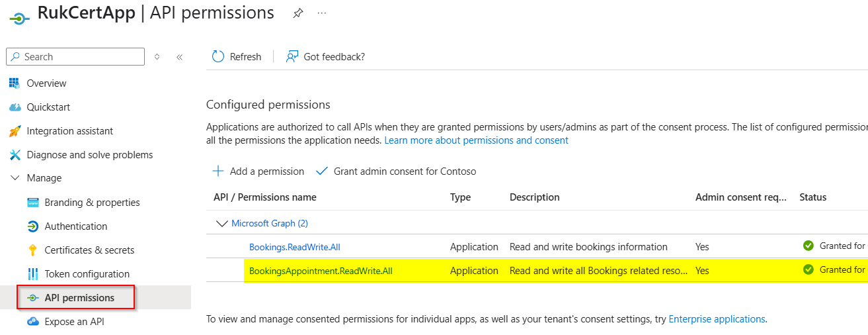This screenshot has height=335, width=868.
Task: Click the Certificates key icon
Action: point(32,250)
